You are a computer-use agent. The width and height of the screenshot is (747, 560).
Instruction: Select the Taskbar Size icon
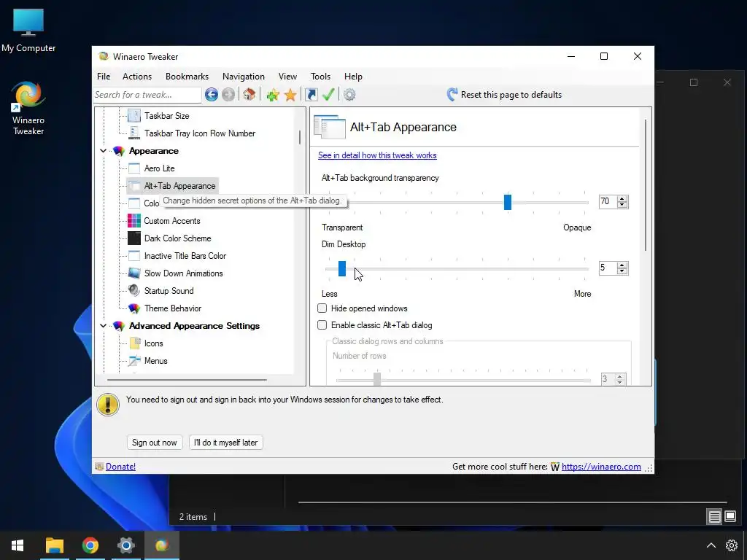pyautogui.click(x=134, y=116)
